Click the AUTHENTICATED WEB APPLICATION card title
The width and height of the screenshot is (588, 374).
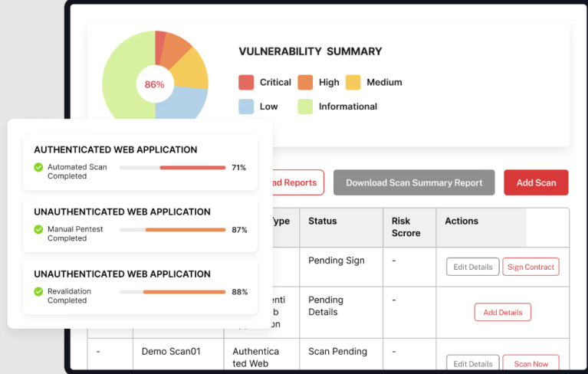[x=116, y=149]
